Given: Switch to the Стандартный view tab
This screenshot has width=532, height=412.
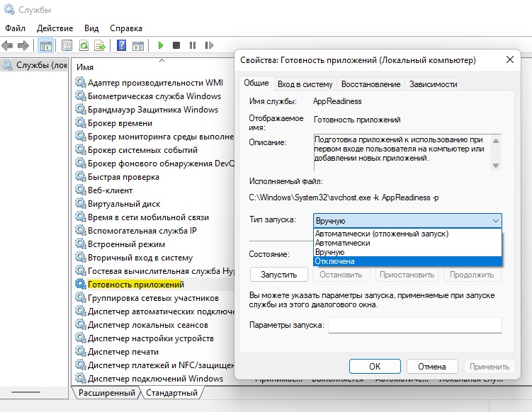Looking at the screenshot, I should tap(171, 393).
